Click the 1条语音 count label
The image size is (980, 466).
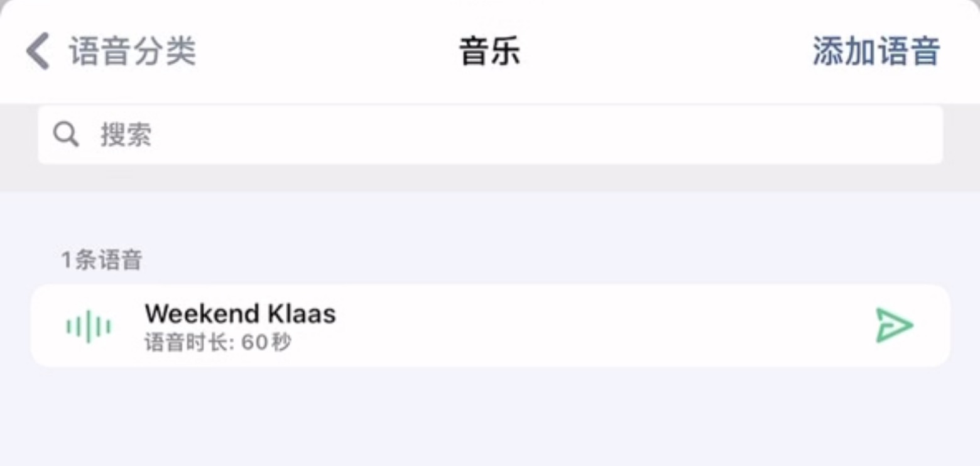click(x=101, y=260)
